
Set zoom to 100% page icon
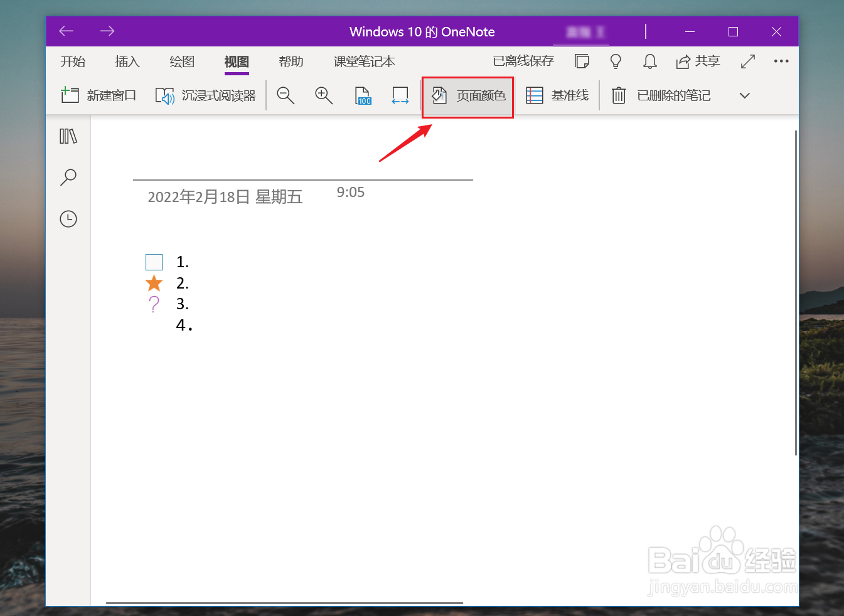(x=363, y=95)
